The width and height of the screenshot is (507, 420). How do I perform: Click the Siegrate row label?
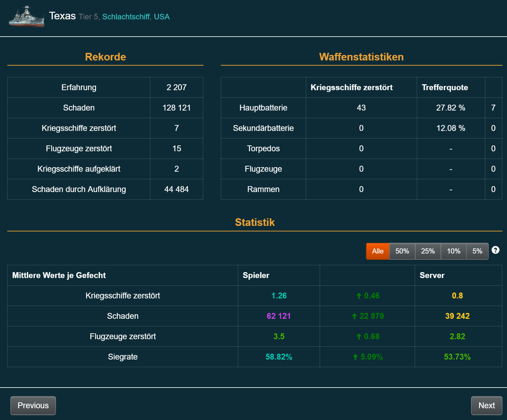tap(123, 357)
